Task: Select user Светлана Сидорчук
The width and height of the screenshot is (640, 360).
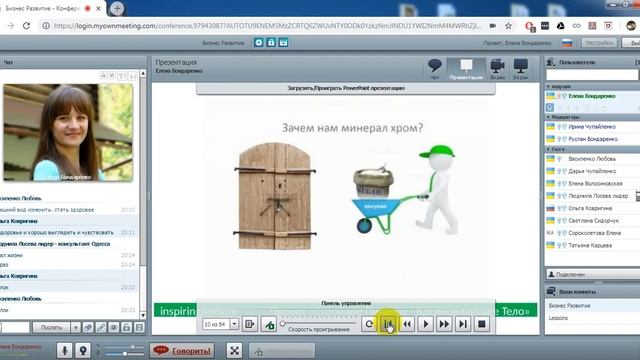Action: pos(593,221)
